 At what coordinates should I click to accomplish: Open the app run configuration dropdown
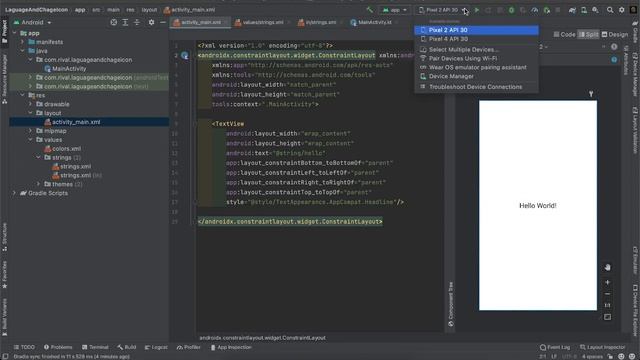pyautogui.click(x=395, y=10)
